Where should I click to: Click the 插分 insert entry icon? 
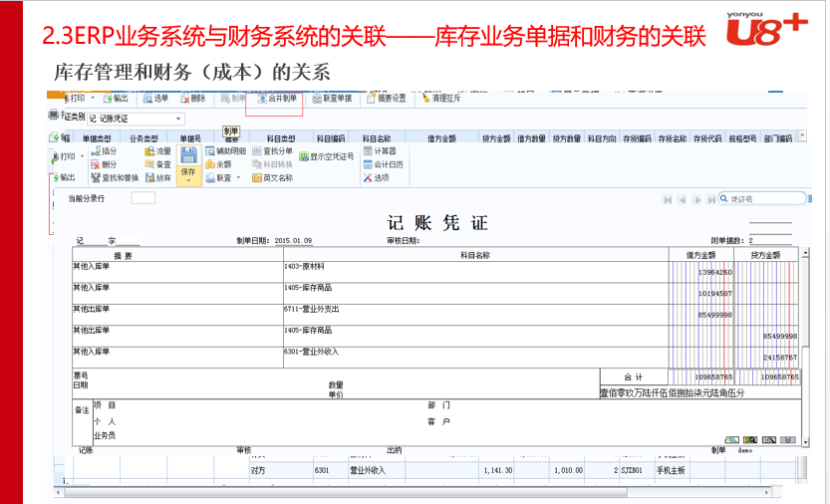click(104, 151)
